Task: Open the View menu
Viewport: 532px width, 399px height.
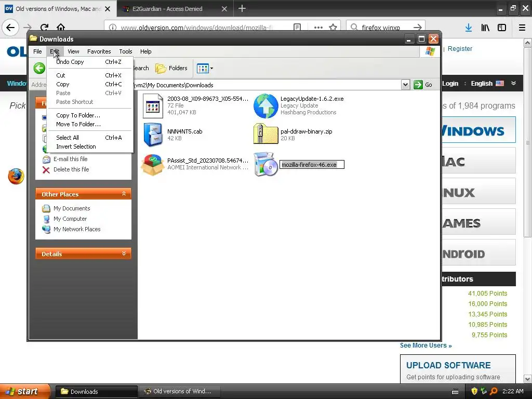Action: coord(73,51)
